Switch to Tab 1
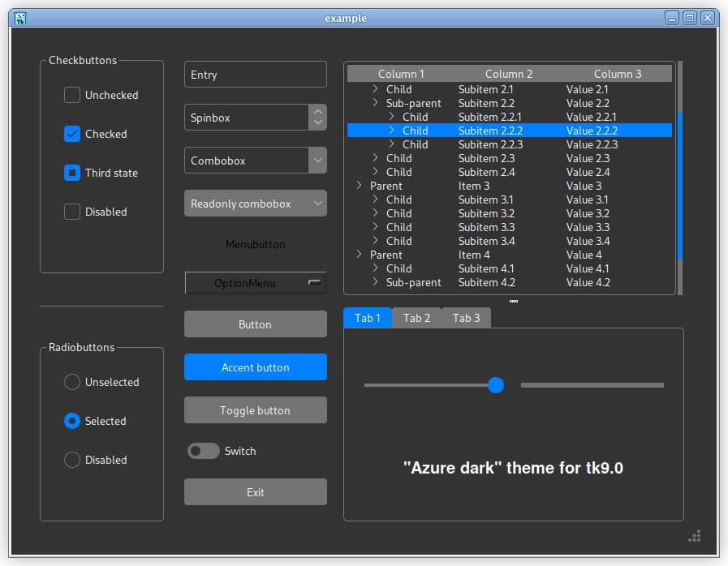Image resolution: width=728 pixels, height=566 pixels. click(368, 318)
